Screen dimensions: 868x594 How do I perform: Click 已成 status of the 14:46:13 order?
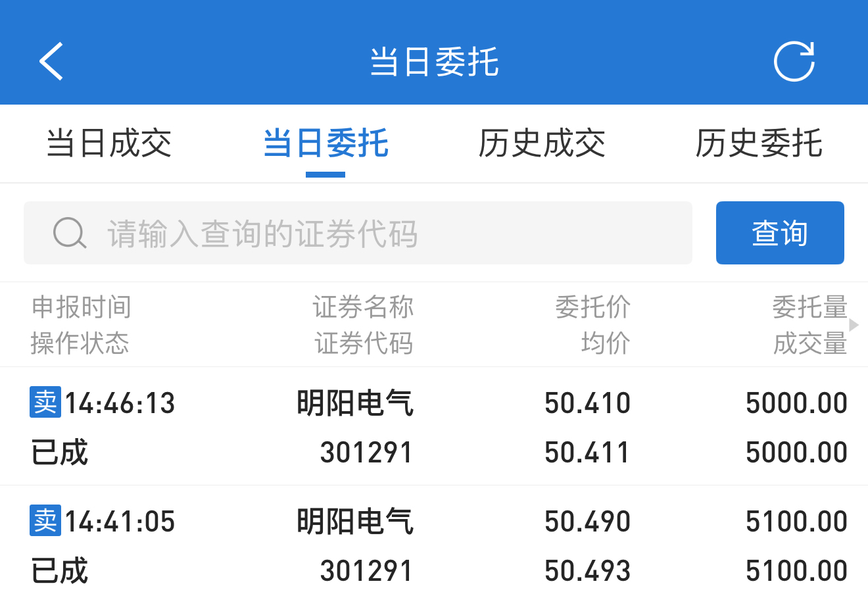[x=60, y=453]
